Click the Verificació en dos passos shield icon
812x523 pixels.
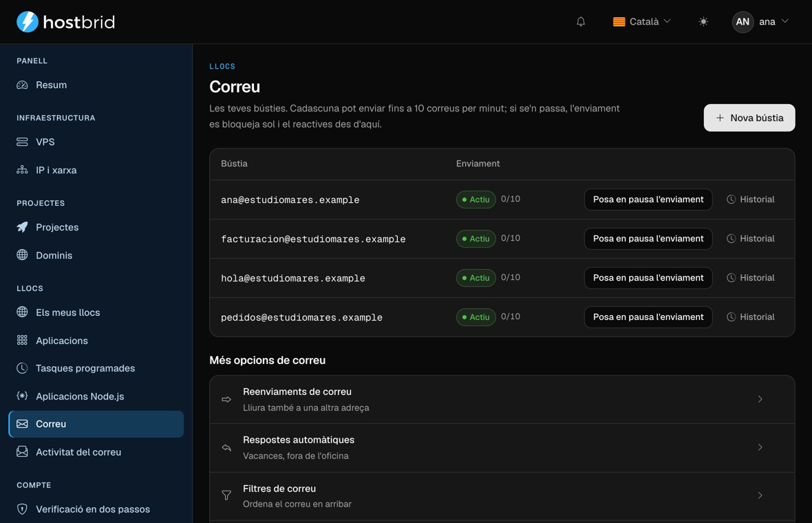click(22, 509)
